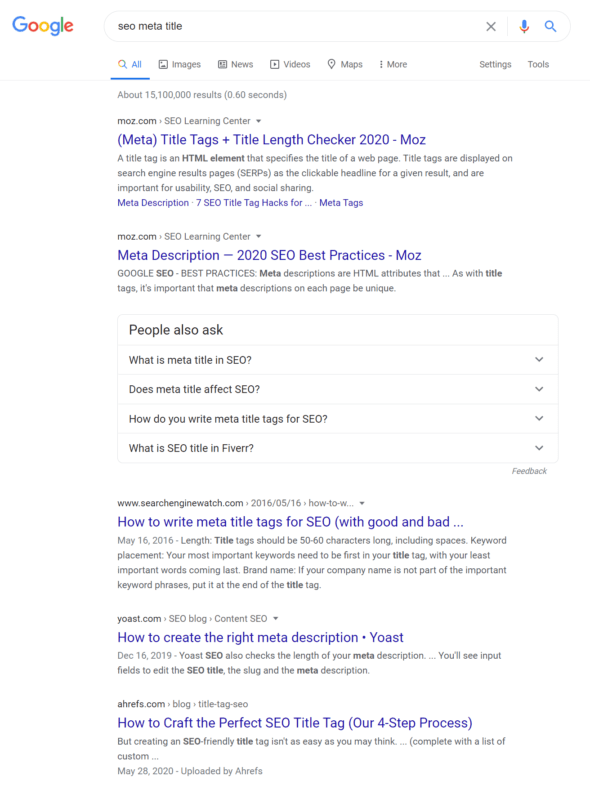
Task: Start voice search with microphone icon
Action: 524,26
